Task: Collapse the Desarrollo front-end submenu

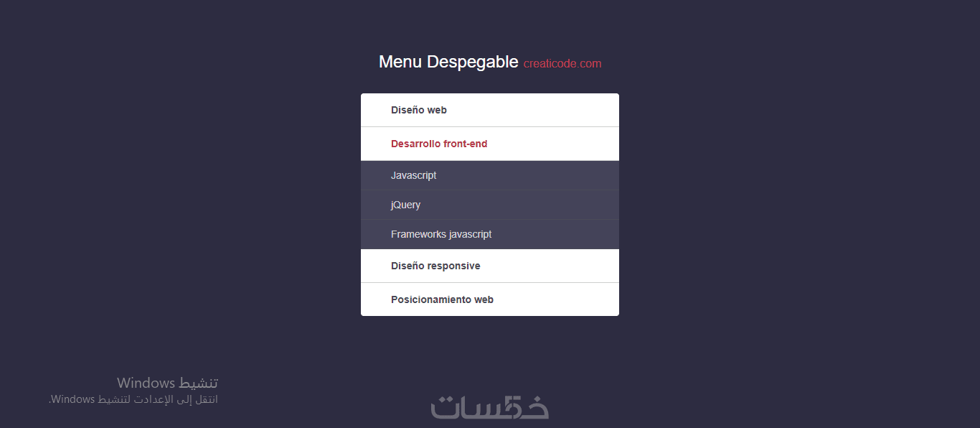Action: tap(439, 144)
